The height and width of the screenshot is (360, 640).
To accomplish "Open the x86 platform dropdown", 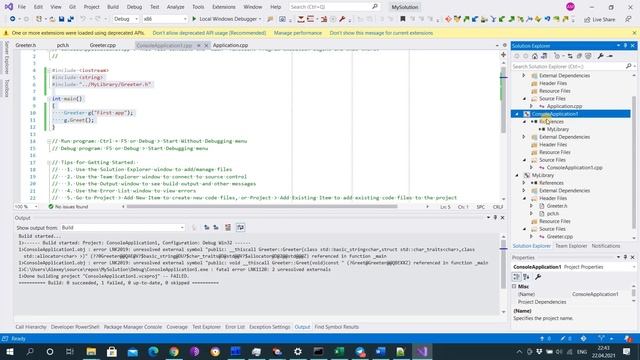I will pyautogui.click(x=165, y=19).
